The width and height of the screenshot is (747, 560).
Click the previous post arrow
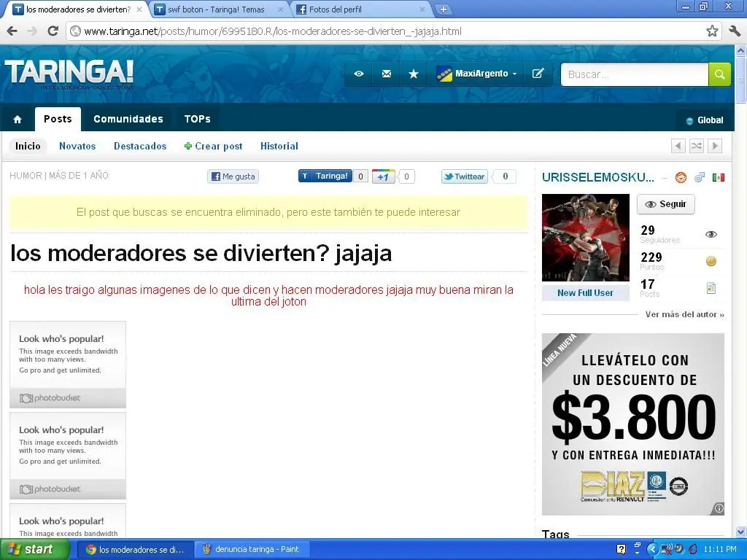pos(678,146)
